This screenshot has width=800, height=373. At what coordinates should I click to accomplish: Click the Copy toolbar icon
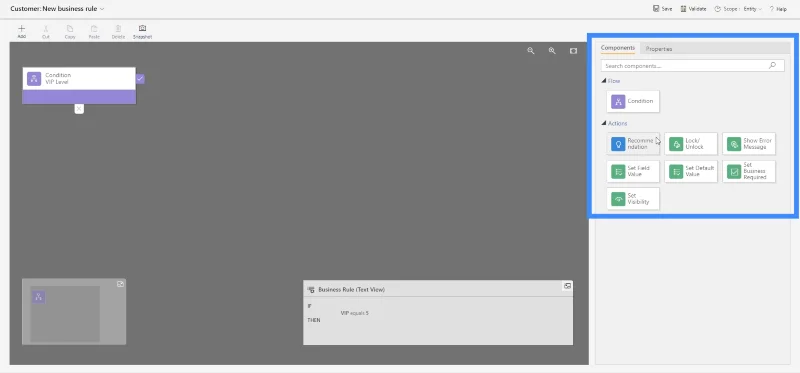[x=70, y=32]
